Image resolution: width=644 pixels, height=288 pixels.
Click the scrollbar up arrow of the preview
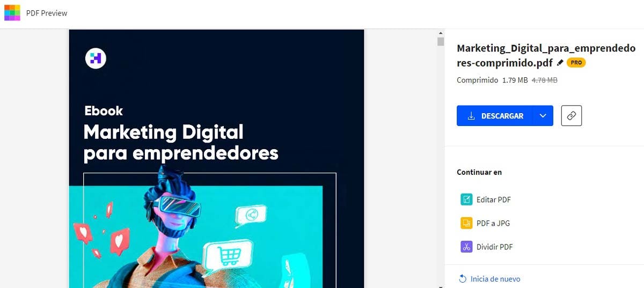[441, 33]
